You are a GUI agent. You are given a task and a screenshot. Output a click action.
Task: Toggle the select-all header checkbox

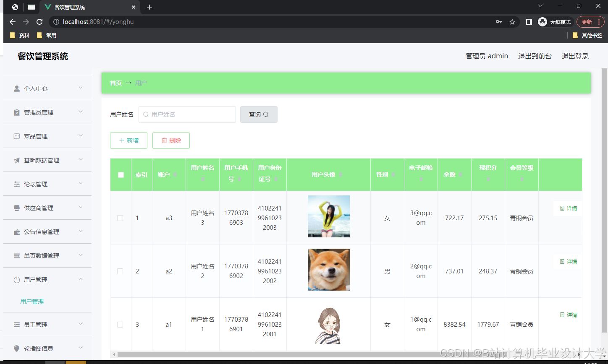coord(121,175)
